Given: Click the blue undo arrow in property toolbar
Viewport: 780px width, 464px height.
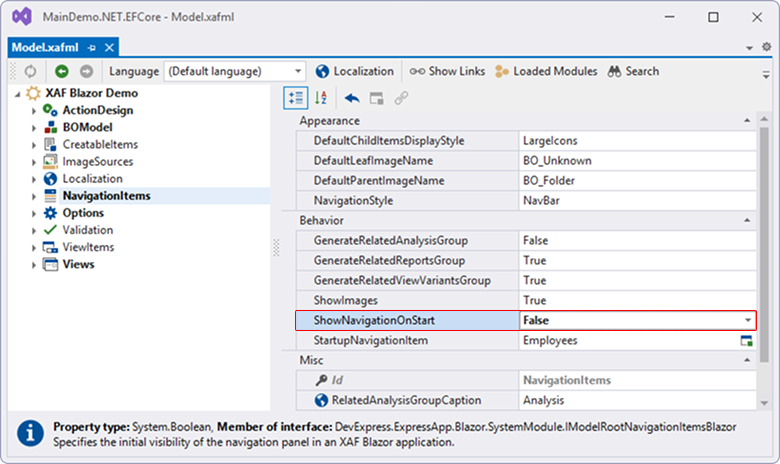Looking at the screenshot, I should [351, 97].
